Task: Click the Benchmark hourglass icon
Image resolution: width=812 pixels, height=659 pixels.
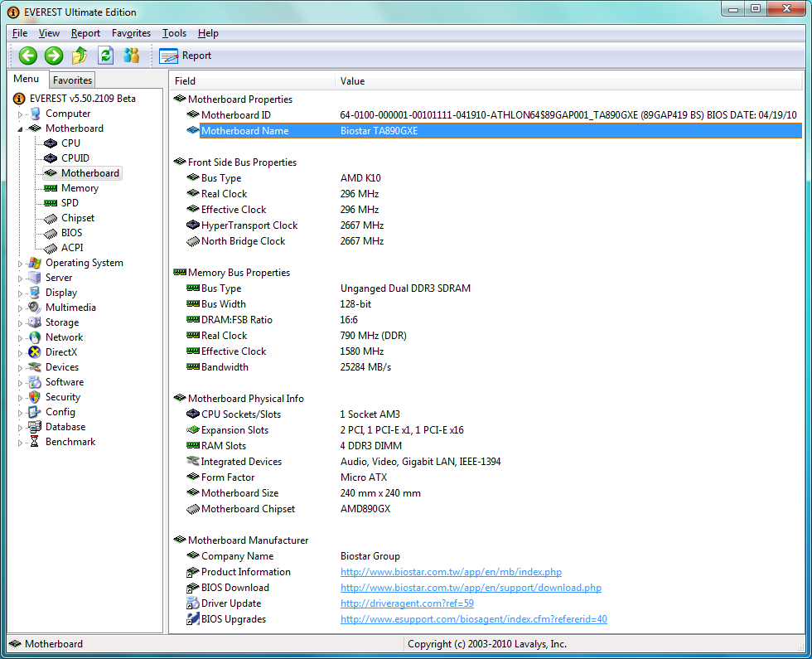Action: (x=35, y=441)
